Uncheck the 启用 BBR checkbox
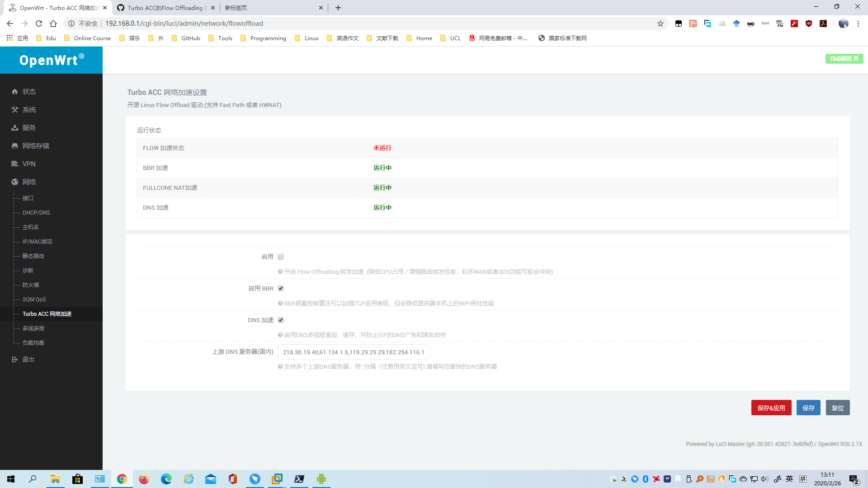The image size is (868, 488). [281, 288]
